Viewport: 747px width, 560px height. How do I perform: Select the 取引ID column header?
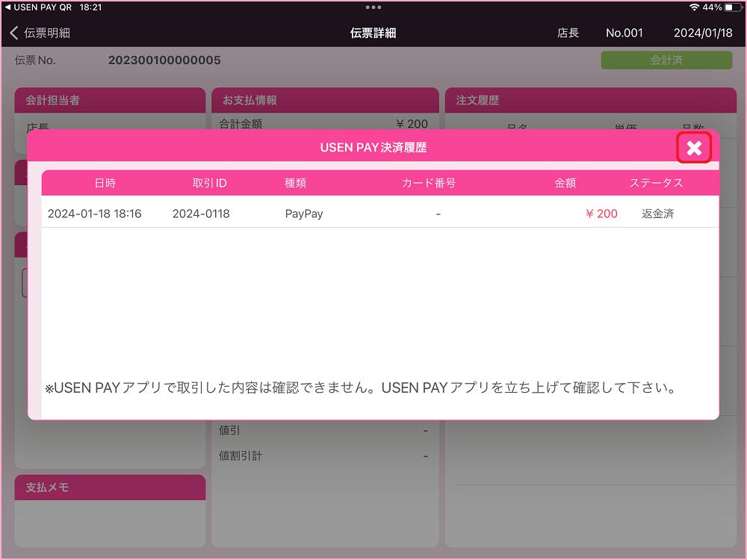tap(209, 183)
